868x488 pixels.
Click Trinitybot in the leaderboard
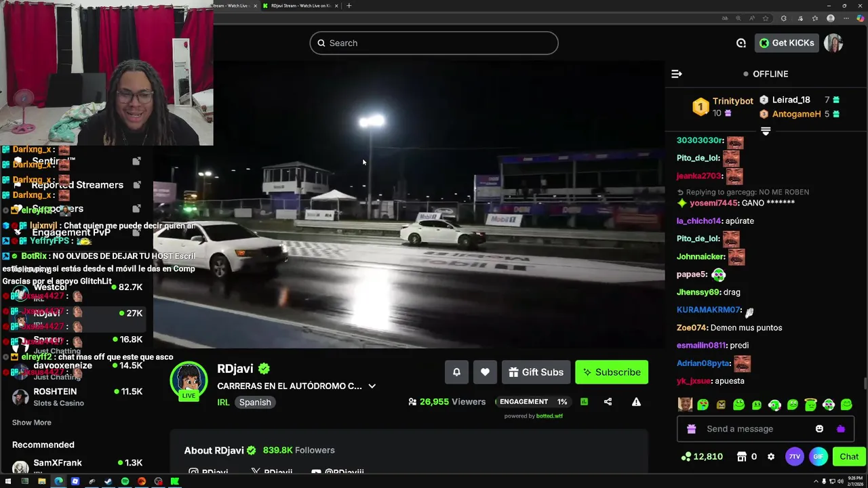tap(732, 101)
